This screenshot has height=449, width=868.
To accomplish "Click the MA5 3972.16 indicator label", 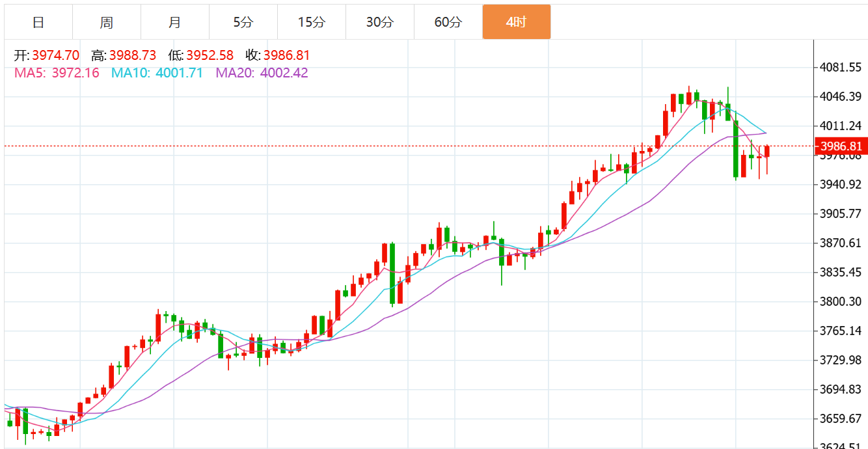I will (57, 73).
